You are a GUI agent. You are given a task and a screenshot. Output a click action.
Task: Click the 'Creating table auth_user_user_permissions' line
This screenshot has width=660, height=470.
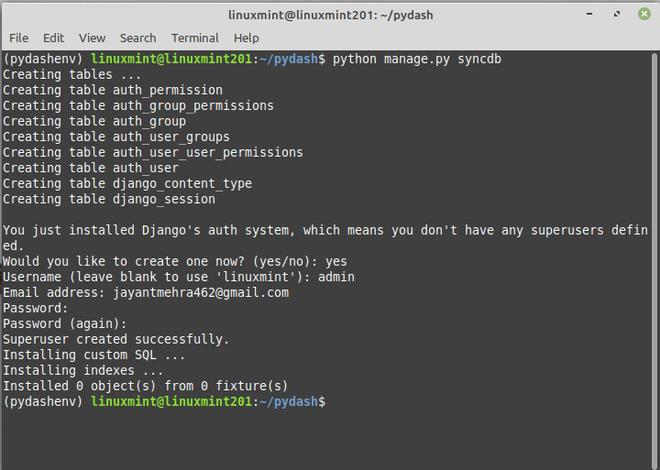(152, 153)
